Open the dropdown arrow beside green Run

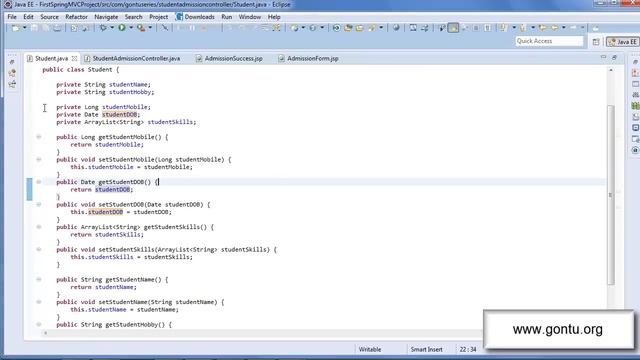(131, 28)
